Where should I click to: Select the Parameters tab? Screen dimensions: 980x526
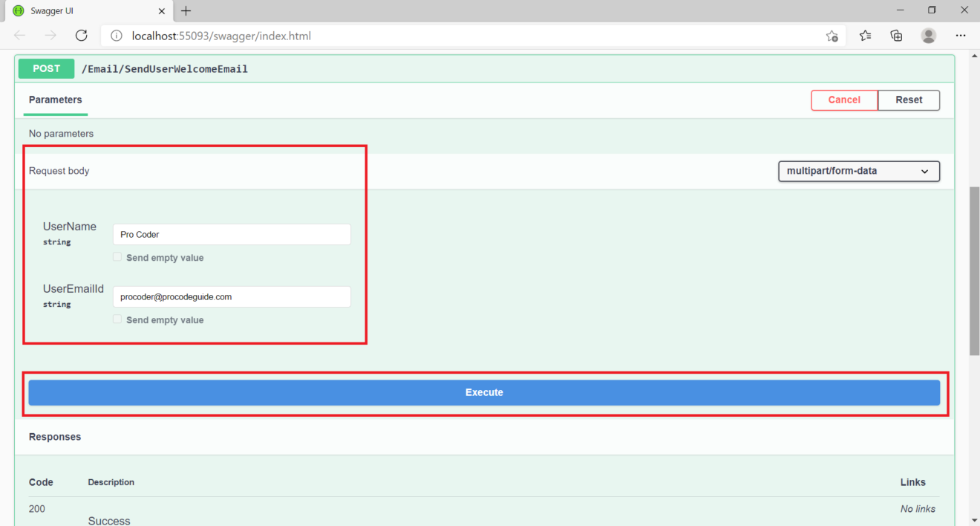point(55,100)
